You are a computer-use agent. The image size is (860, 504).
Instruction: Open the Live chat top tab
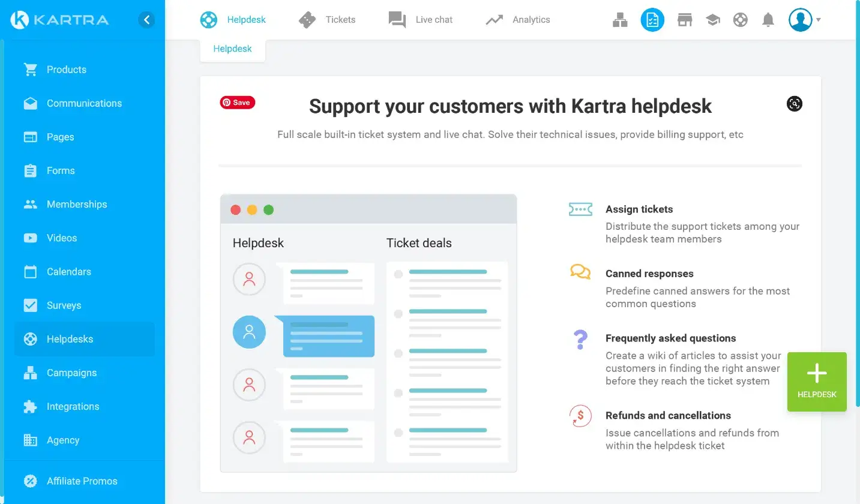coord(420,20)
